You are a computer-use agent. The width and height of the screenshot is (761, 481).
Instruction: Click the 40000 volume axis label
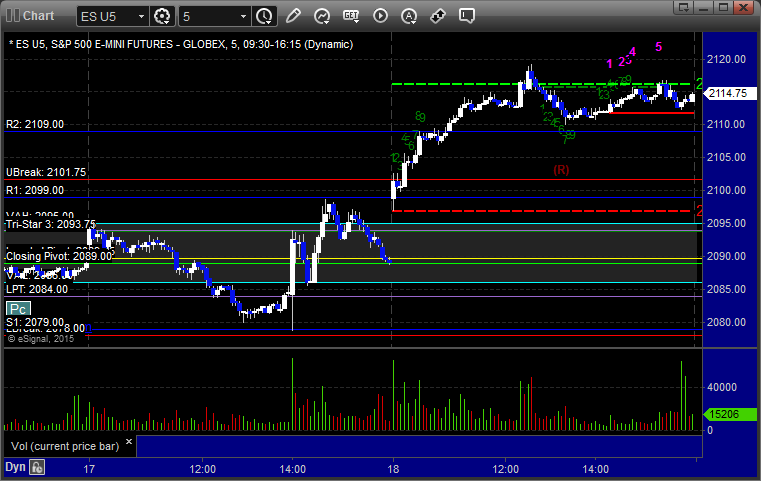click(722, 387)
